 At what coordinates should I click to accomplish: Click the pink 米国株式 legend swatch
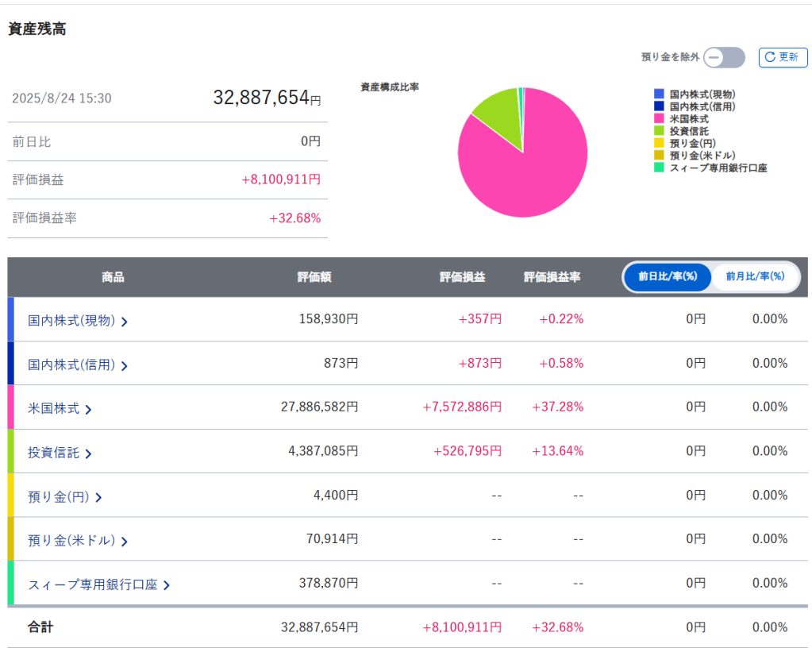(x=659, y=118)
